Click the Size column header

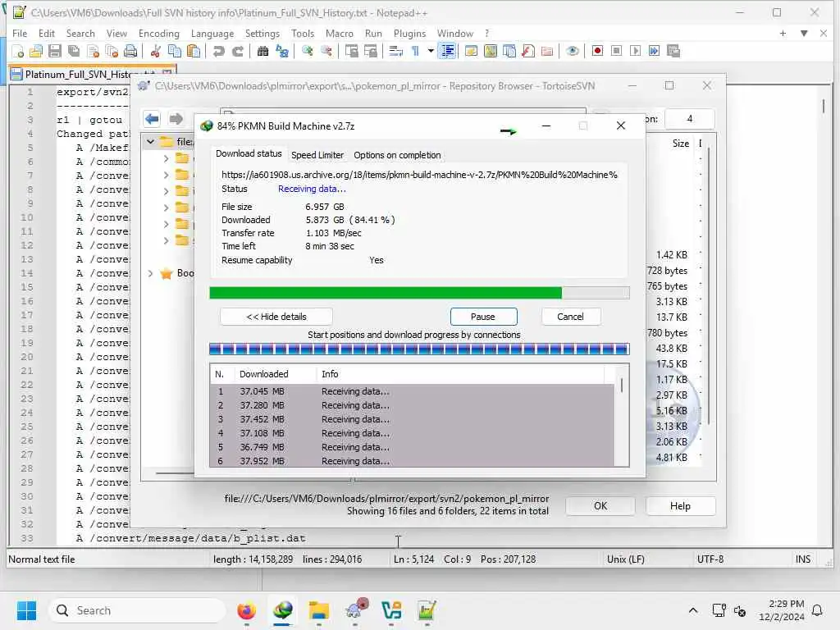[680, 144]
